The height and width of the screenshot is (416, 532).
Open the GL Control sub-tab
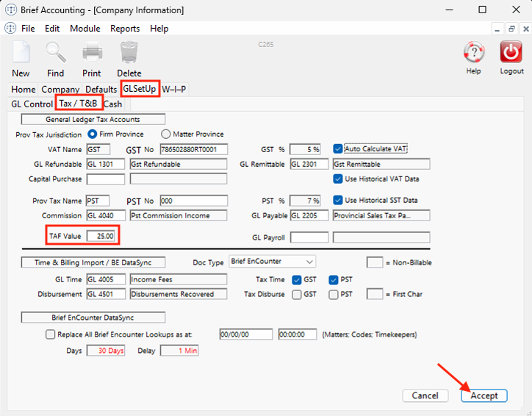[x=32, y=104]
